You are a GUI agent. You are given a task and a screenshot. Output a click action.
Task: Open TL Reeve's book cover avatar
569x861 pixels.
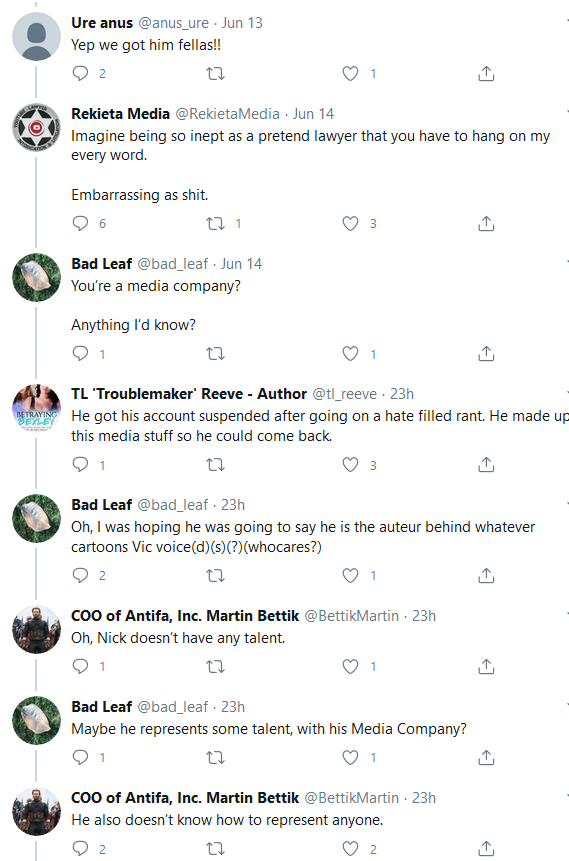click(36, 408)
